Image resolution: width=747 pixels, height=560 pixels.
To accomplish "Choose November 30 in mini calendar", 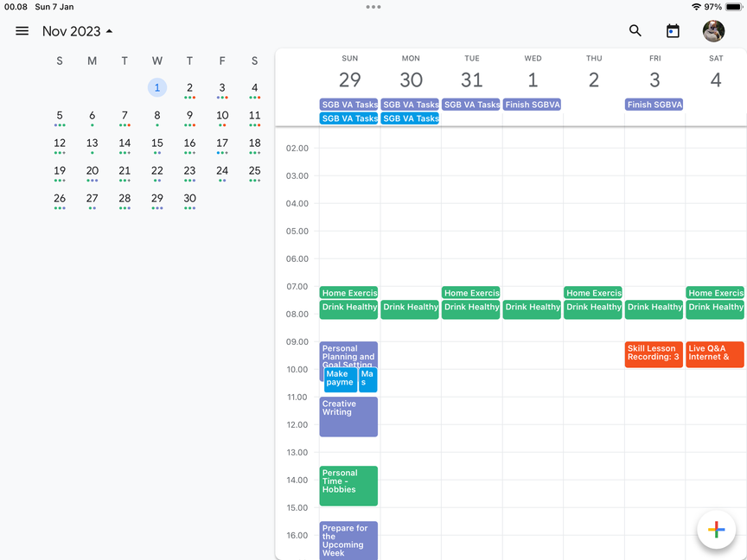I will click(189, 199).
